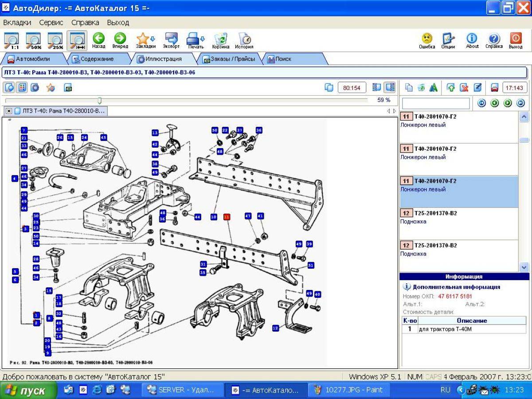
Task: Select first Т25-2801370-В2 Подножка row
Action: (x=458, y=224)
